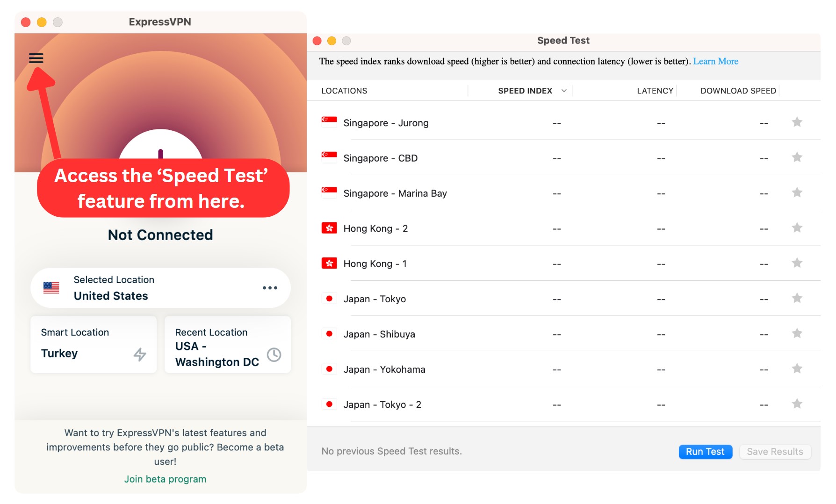Click the Hong Kong - 1 flag icon
The image size is (836, 504).
(x=329, y=263)
